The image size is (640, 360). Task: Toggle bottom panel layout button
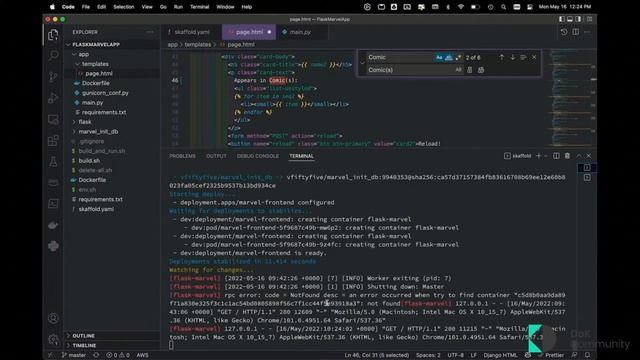coord(570,19)
